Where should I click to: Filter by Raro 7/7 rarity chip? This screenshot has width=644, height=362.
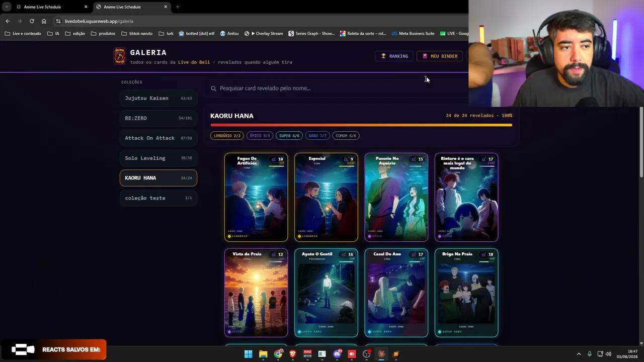[317, 136]
